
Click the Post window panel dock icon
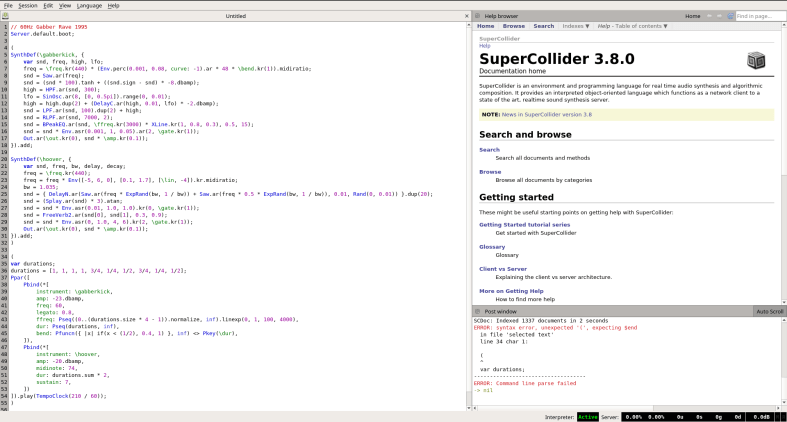coord(476,311)
